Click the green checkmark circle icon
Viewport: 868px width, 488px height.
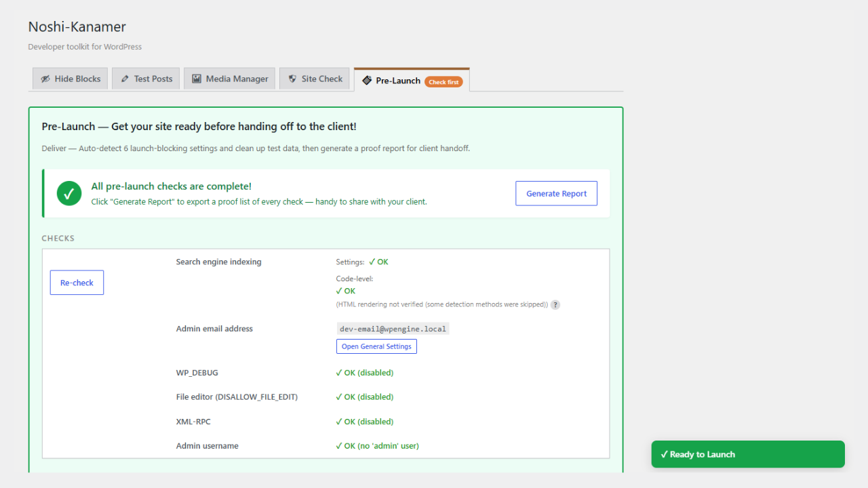[x=68, y=193]
